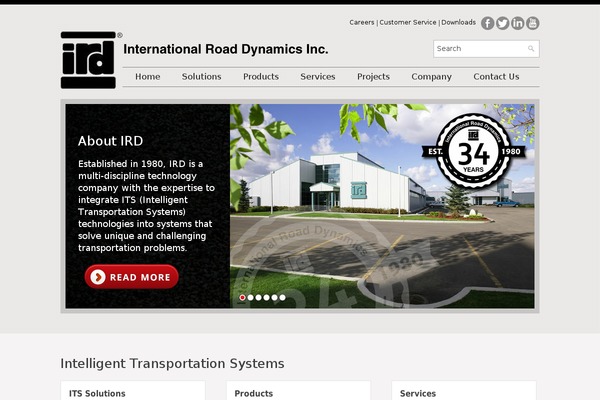Open the Company menu
600x400 pixels.
pyautogui.click(x=432, y=77)
